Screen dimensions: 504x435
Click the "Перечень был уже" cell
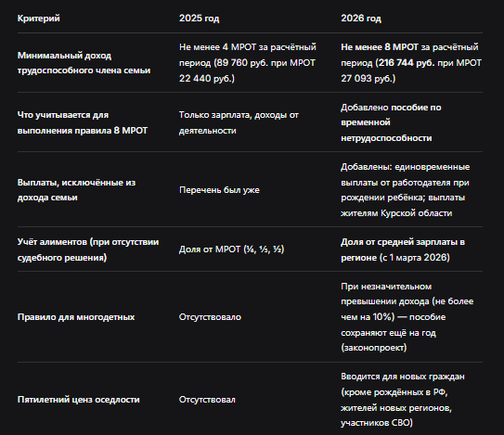click(219, 190)
